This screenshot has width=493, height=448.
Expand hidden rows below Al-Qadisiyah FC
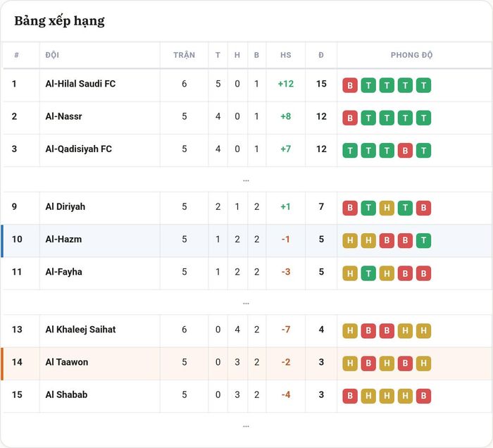pos(246,180)
